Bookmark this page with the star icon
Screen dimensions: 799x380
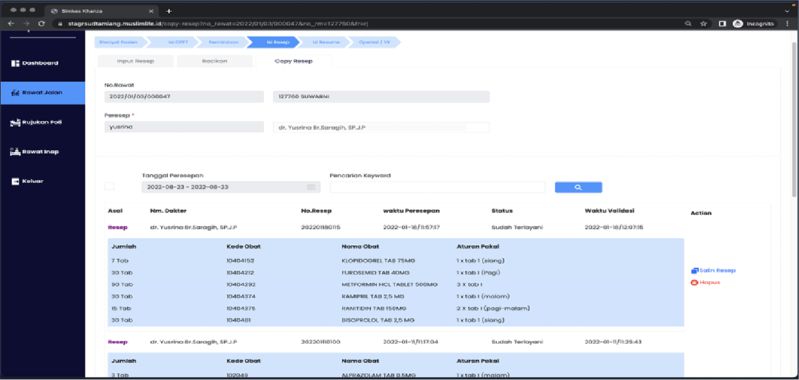click(704, 23)
